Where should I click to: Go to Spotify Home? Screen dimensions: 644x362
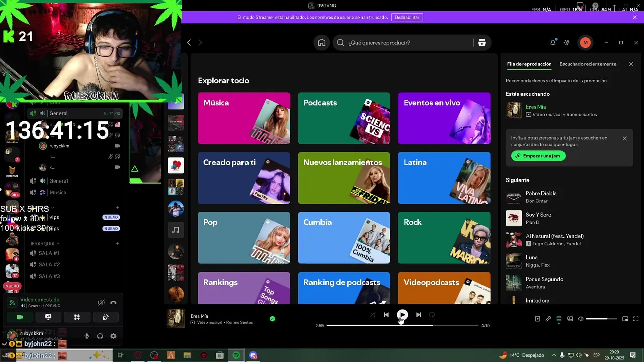coord(321,43)
